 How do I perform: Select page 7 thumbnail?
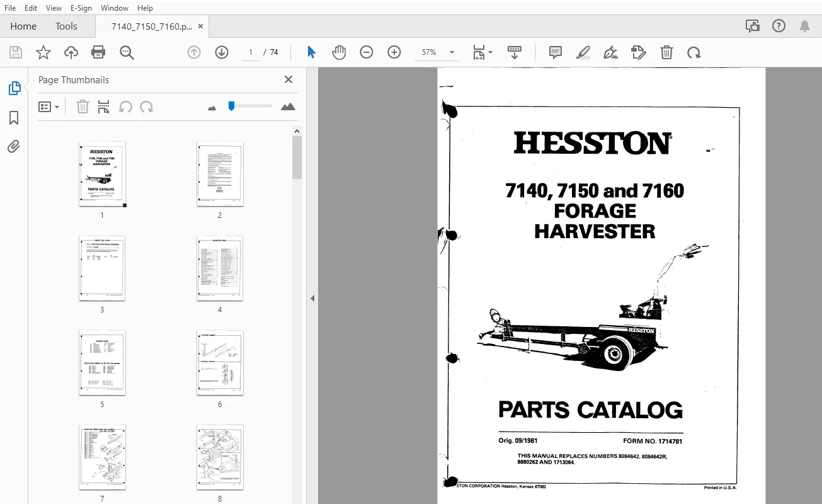click(102, 457)
